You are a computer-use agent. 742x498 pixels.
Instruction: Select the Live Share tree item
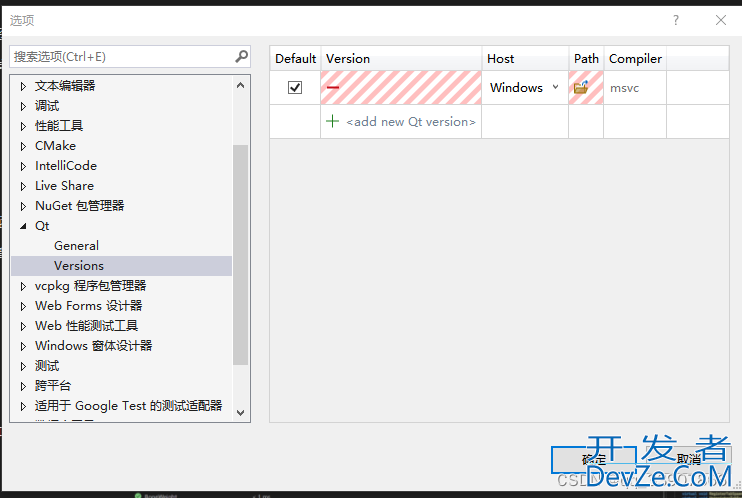(64, 186)
